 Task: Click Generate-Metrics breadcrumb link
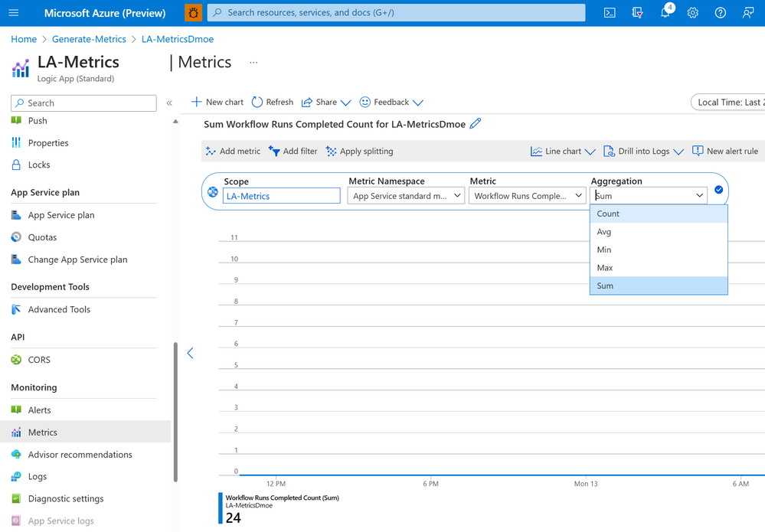89,39
